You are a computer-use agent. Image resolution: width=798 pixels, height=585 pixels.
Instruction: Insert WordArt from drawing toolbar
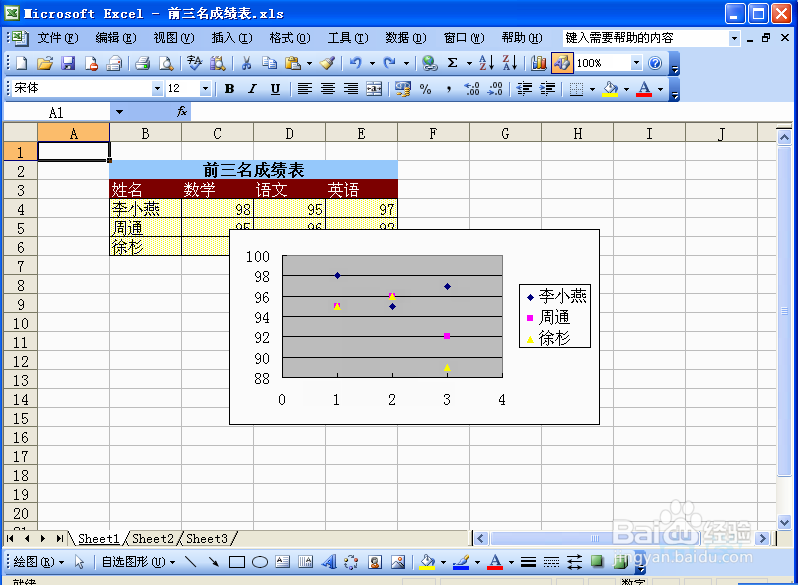[x=329, y=562]
